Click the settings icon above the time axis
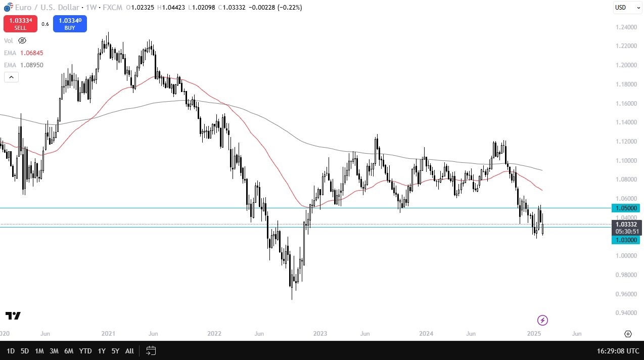This screenshot has height=360, width=644. click(628, 334)
